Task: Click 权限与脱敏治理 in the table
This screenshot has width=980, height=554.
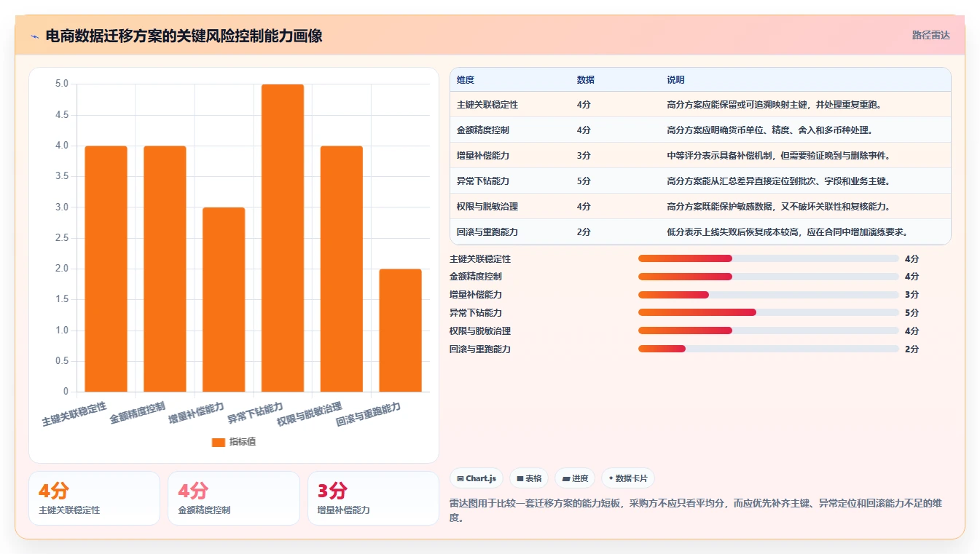Action: tap(487, 207)
